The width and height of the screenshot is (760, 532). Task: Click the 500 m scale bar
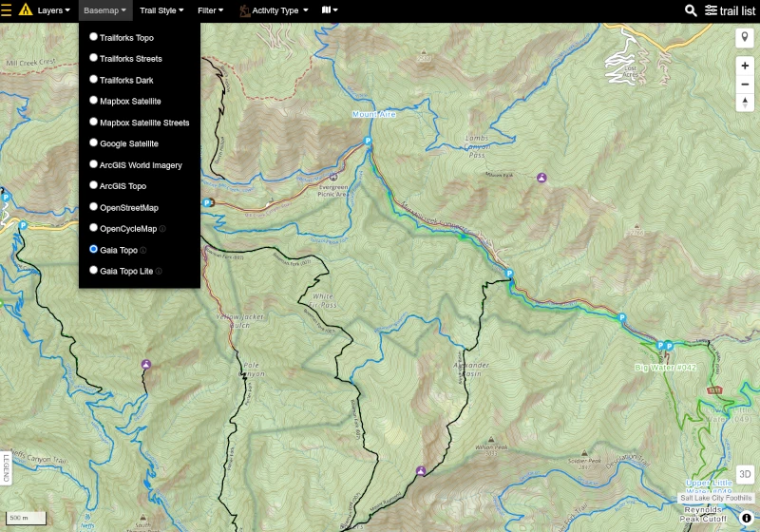[27, 518]
